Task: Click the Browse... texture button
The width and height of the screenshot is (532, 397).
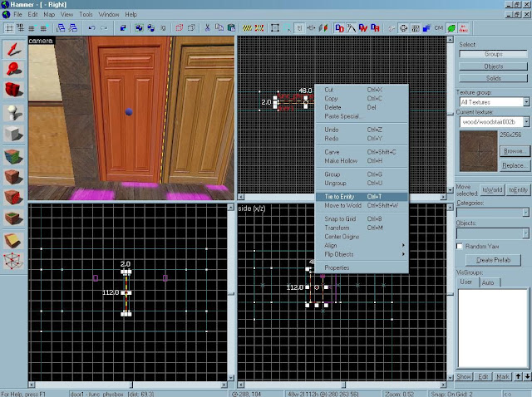Action: point(515,150)
